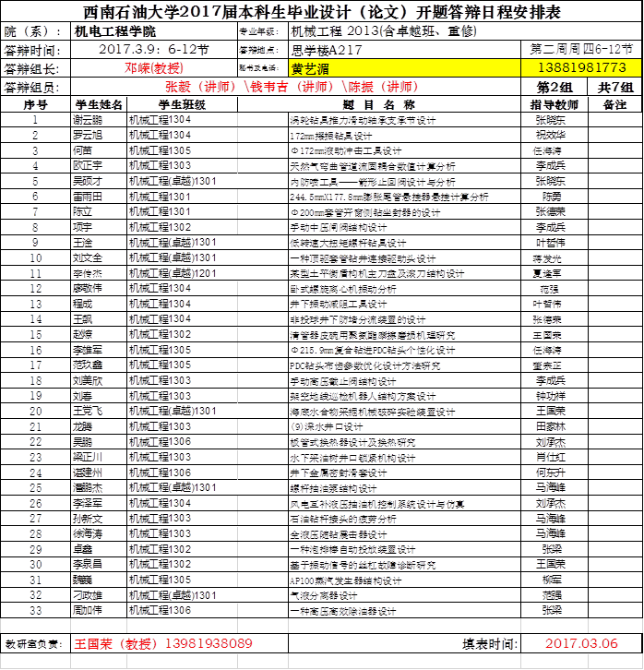Select the 机电工程学院 department cell

click(x=152, y=30)
